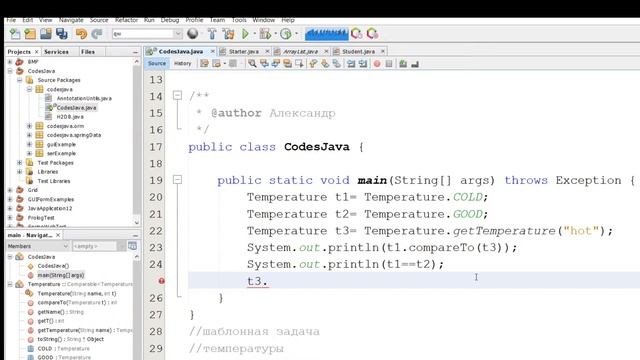Viewport: 640px width, 360px height.
Task: Click the Comment code icon
Action: tap(403, 64)
